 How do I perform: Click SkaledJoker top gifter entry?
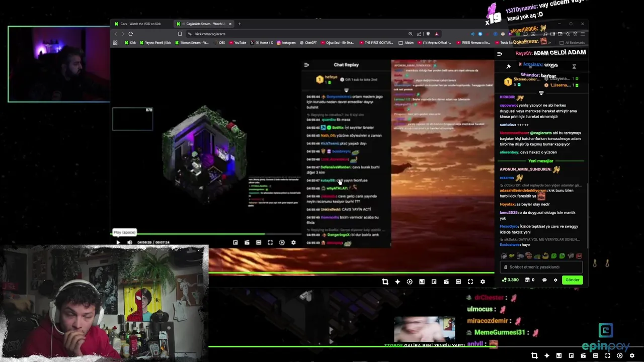(x=522, y=81)
